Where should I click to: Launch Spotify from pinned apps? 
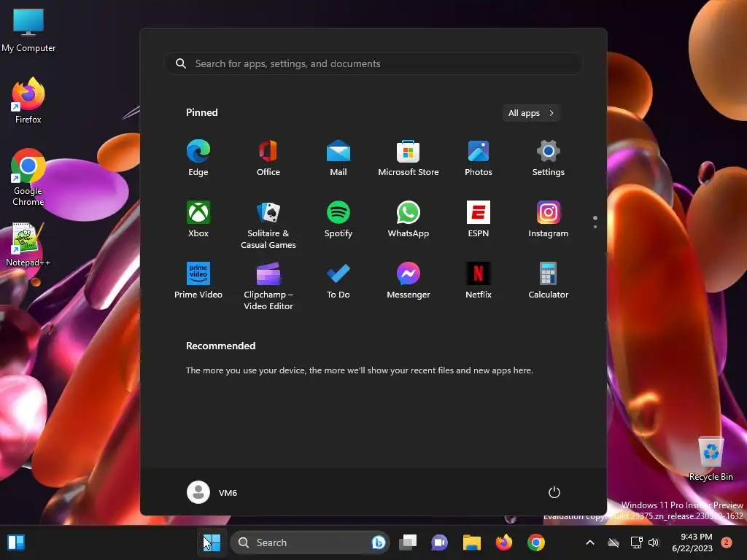[338, 219]
